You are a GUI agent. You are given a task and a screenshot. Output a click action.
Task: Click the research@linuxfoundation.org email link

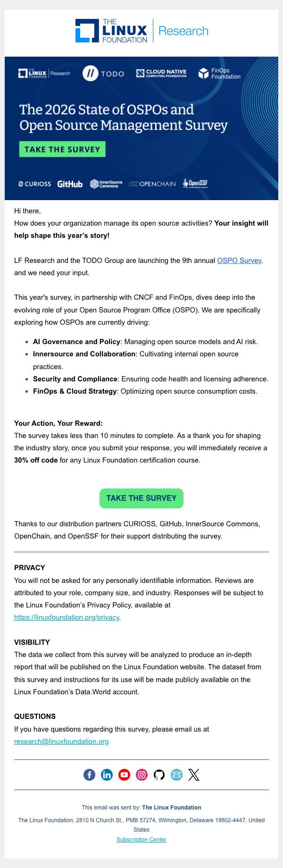pos(61,742)
